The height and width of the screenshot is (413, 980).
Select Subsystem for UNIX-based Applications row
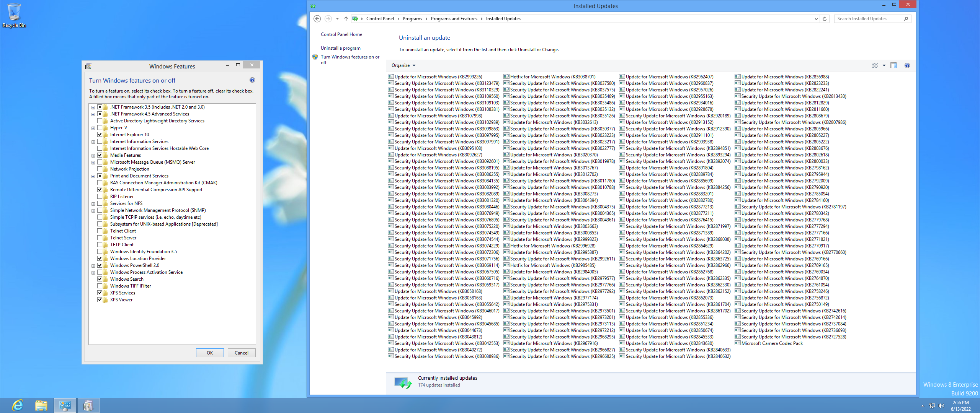tap(164, 224)
